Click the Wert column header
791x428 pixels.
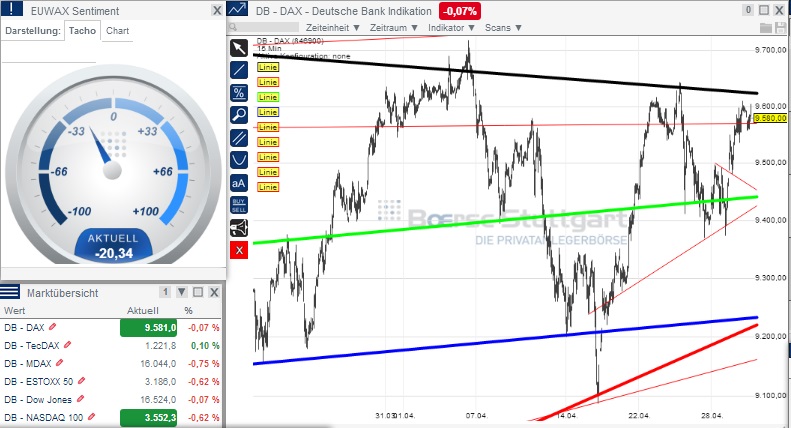[x=14, y=310]
